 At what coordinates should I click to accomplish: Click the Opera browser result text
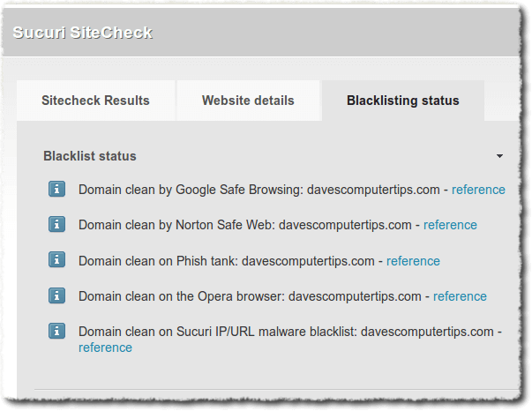(x=250, y=296)
